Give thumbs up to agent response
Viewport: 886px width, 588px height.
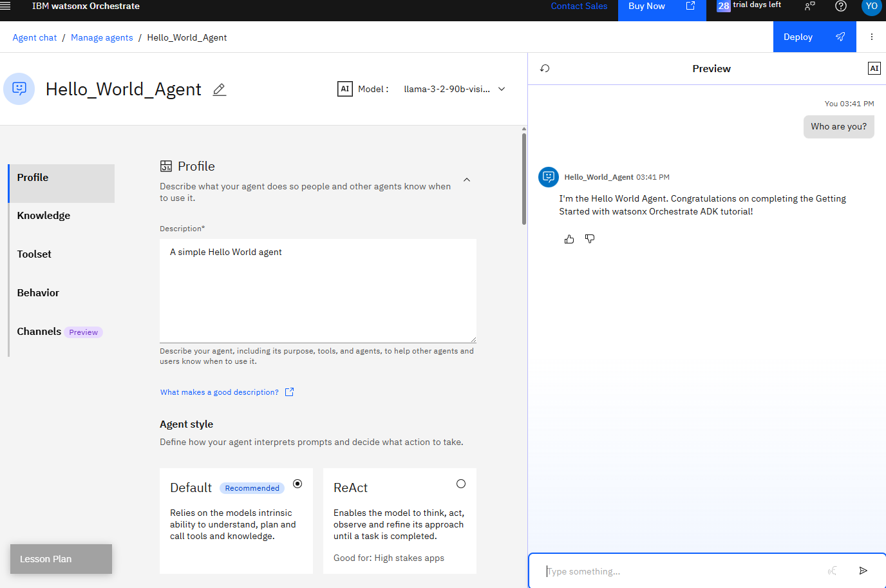pos(569,239)
